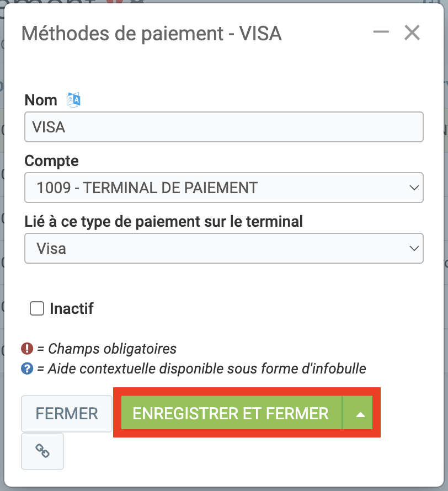Click the translate icon beside Nom
The image size is (448, 491).
point(74,100)
